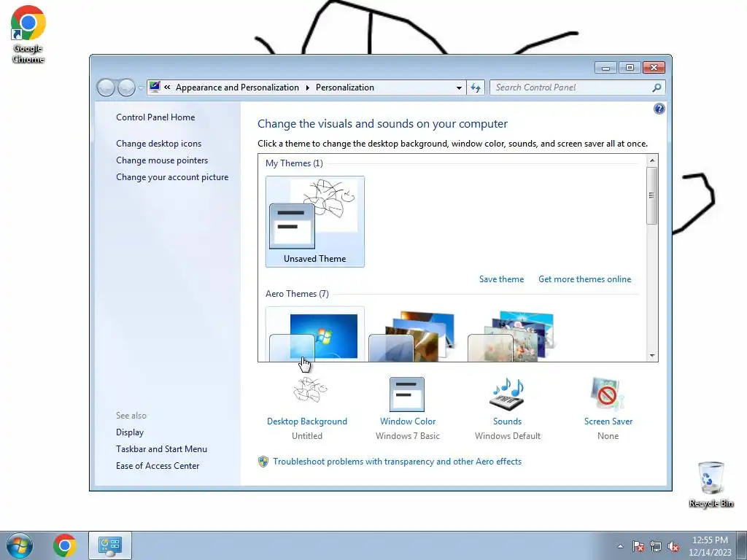Click Appearance and Personalization breadcrumb
Viewport: 747px width, 560px height.
(237, 87)
